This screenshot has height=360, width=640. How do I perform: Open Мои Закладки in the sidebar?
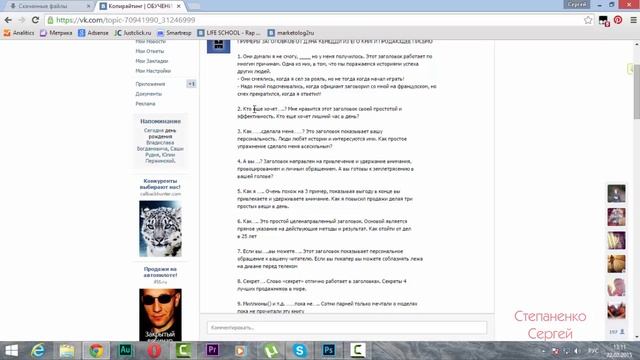click(152, 61)
